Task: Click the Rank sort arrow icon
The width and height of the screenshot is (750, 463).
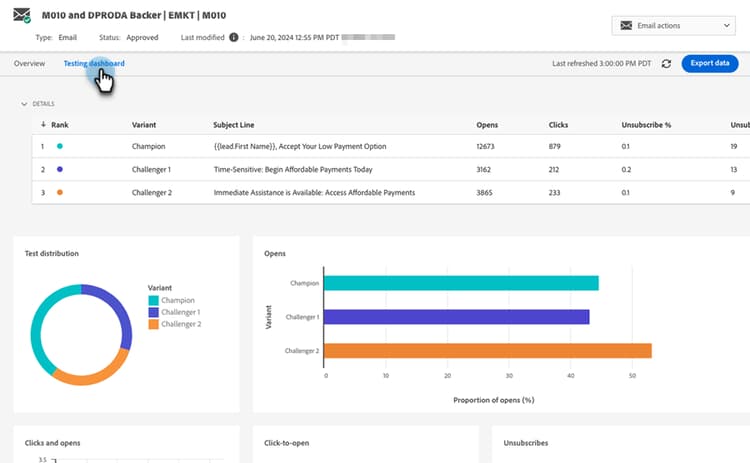Action: click(43, 125)
